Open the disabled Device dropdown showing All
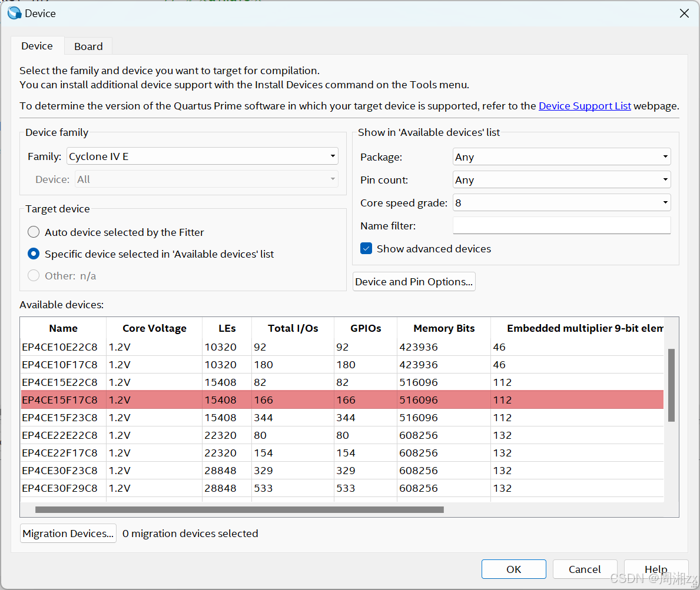Screen dimensions: 700x590 pos(206,179)
